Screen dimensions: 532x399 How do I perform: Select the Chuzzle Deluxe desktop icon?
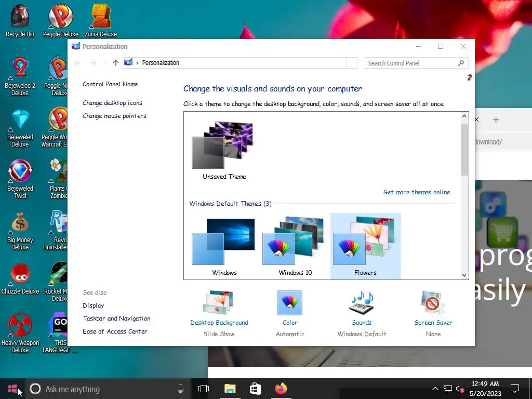[20, 278]
